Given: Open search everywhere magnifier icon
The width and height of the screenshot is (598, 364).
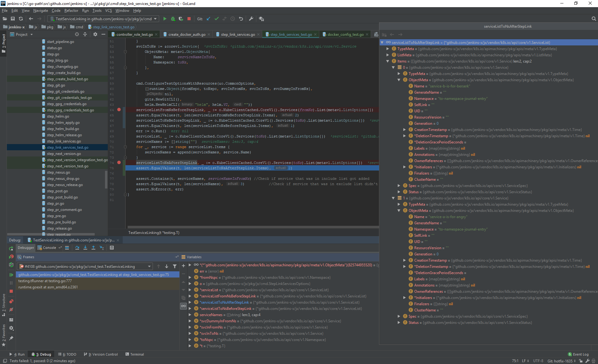Looking at the screenshot, I should pos(594,19).
